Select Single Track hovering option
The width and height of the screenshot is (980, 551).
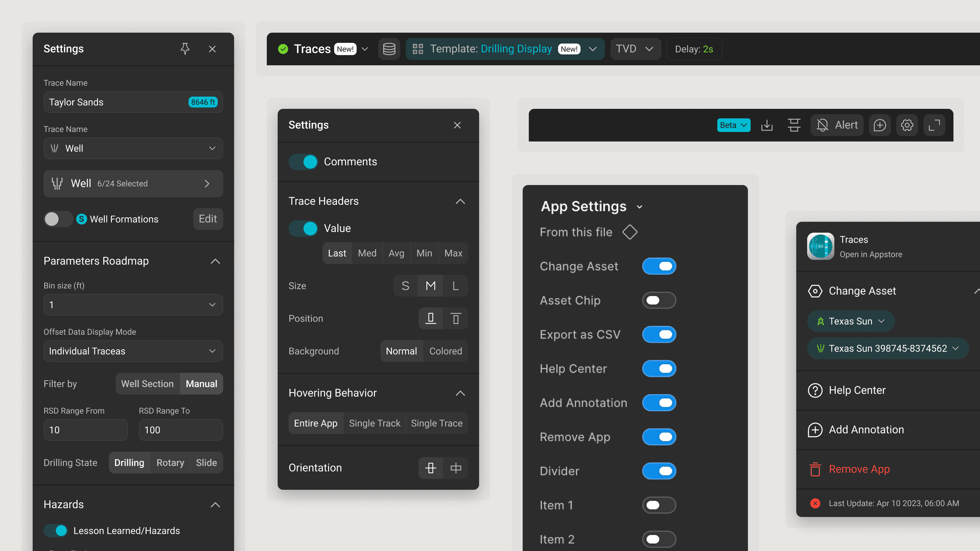[x=374, y=423]
